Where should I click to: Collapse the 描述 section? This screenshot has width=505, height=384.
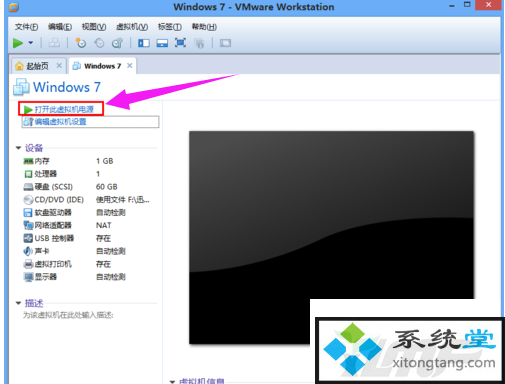point(18,303)
